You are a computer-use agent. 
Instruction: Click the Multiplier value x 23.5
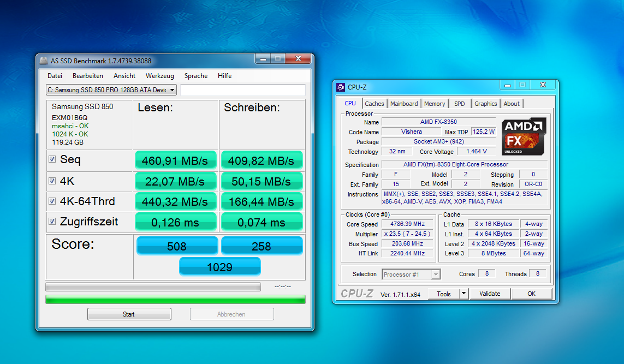tap(407, 234)
